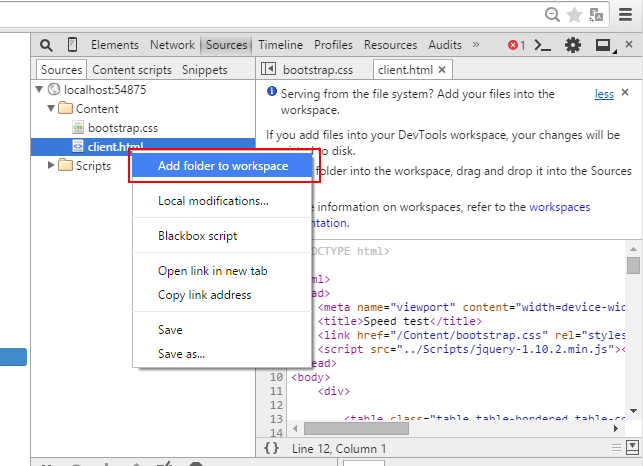Open DevTools search magnifier icon
Screen dimensions: 643x466
coord(46,45)
